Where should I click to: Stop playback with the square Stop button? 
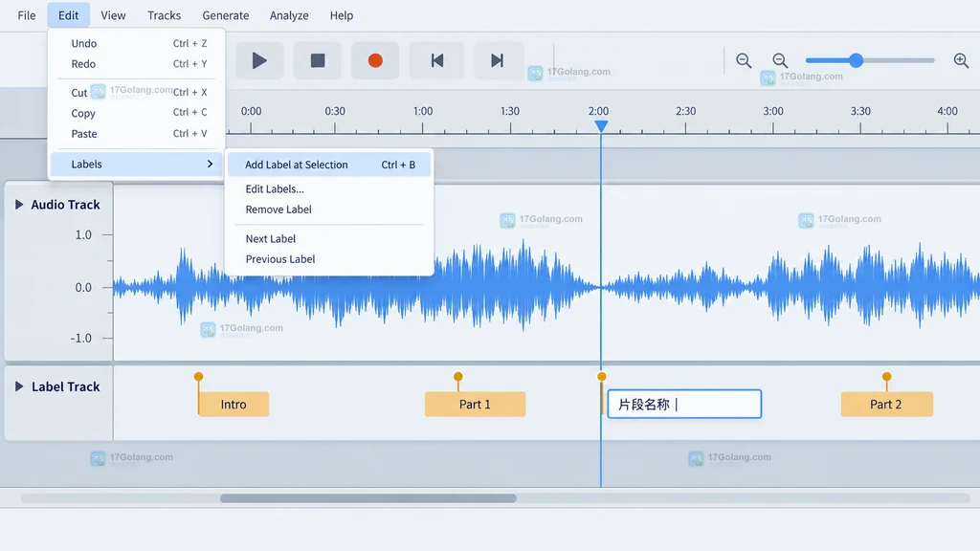click(318, 60)
